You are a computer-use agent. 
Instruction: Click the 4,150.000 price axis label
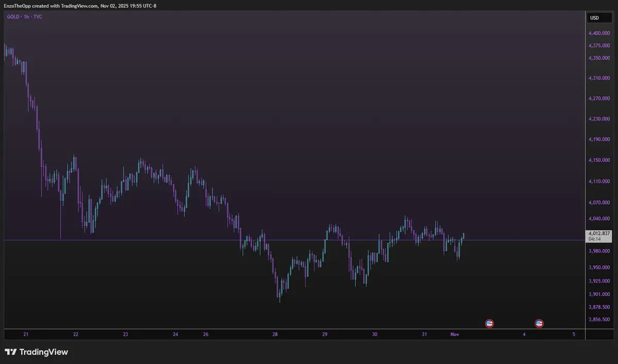(598, 160)
